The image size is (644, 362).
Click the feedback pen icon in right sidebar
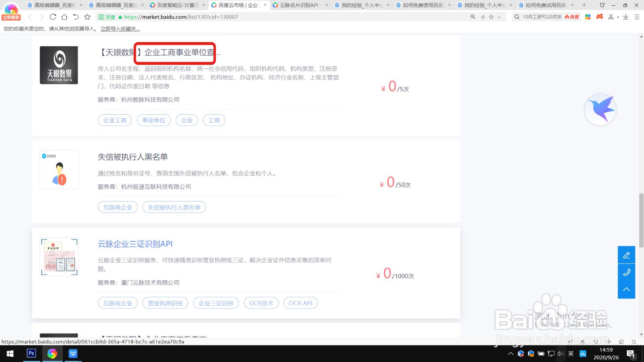coord(626,255)
